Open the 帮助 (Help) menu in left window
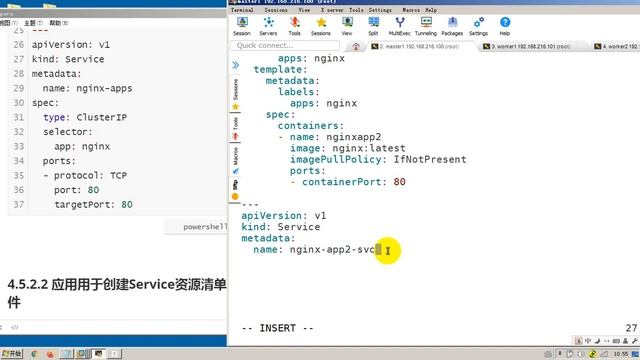Screen dimensions: 640x360 point(58,23)
